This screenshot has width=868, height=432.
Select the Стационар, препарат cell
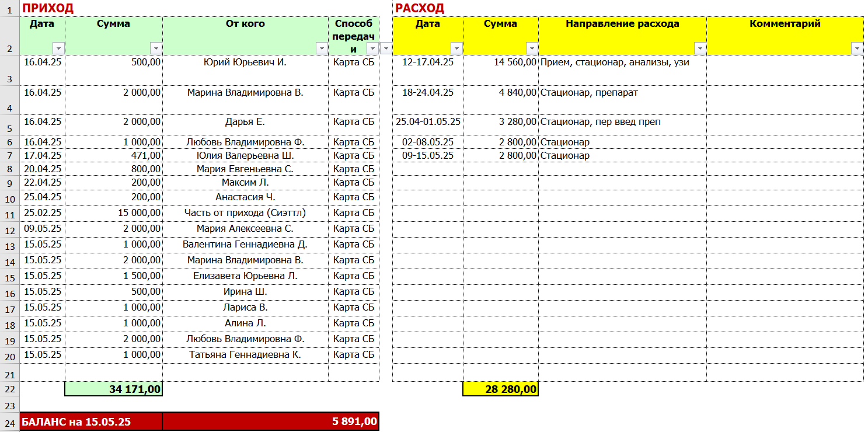pos(622,100)
